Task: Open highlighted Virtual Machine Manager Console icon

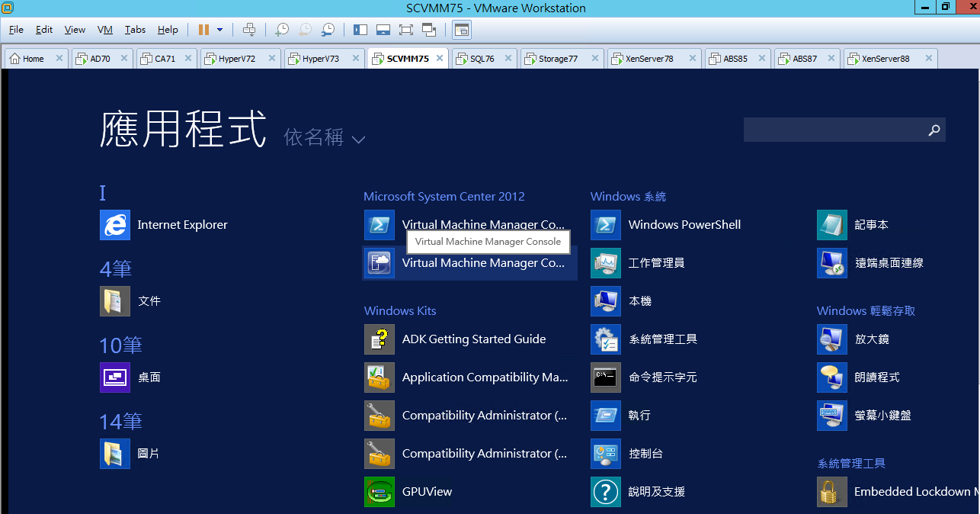Action: click(x=380, y=263)
